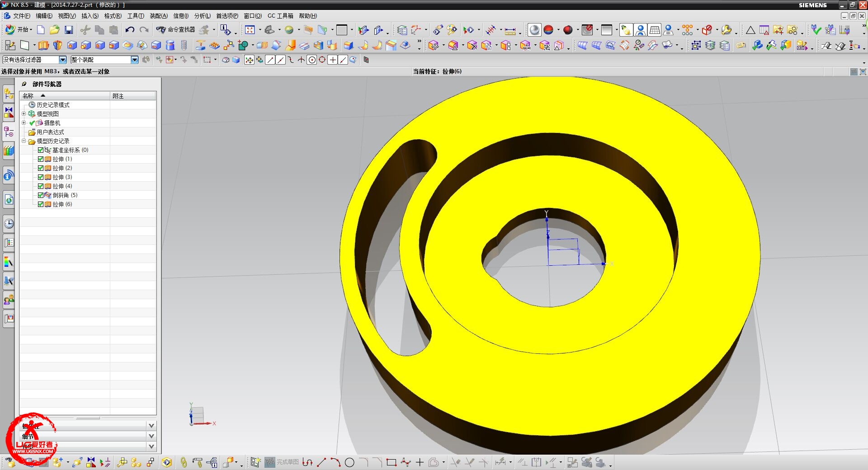
Task: Open the 开始 (Start) dropdown
Action: coord(19,30)
